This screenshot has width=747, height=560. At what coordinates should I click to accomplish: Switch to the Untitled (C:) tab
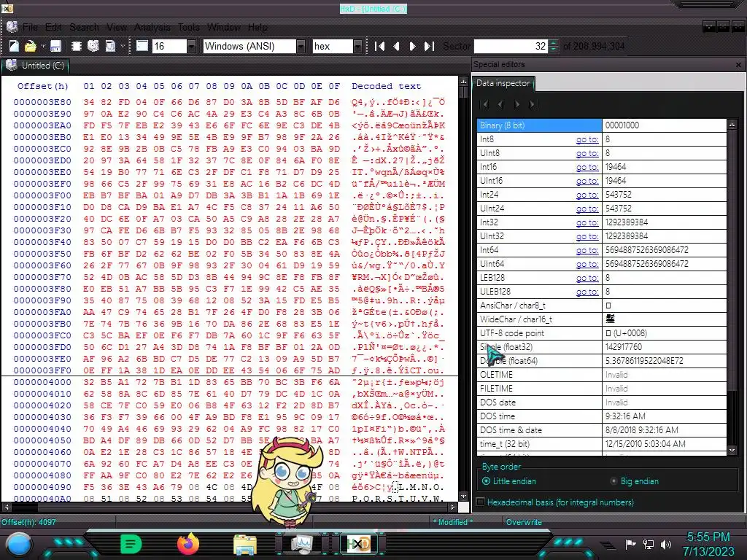coord(36,66)
